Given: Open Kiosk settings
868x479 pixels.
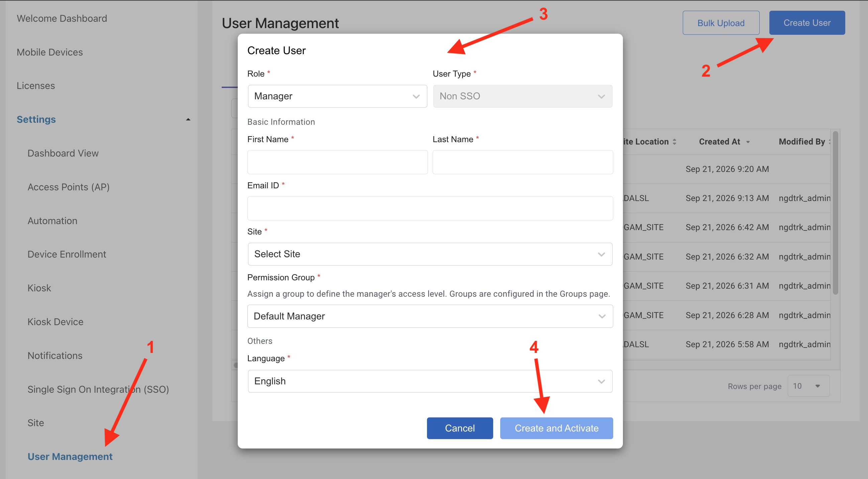Looking at the screenshot, I should (39, 288).
